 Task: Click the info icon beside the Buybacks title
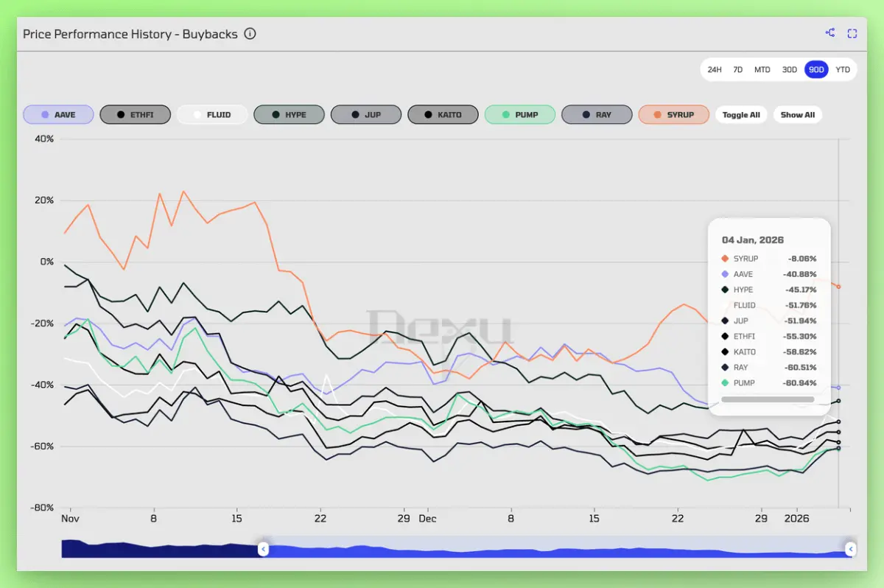point(250,33)
